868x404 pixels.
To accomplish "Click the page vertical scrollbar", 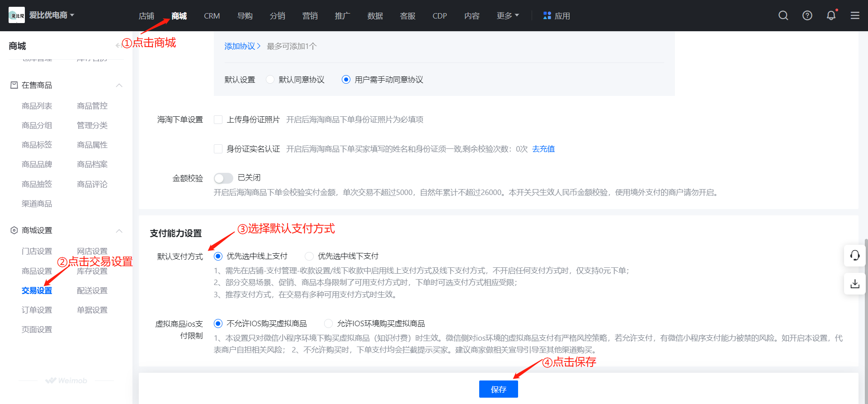I will [866, 321].
